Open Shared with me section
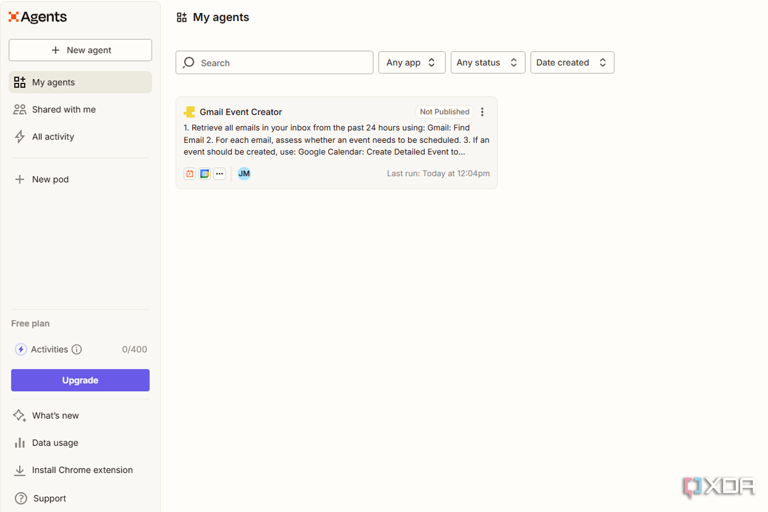Image resolution: width=768 pixels, height=512 pixels. point(63,109)
